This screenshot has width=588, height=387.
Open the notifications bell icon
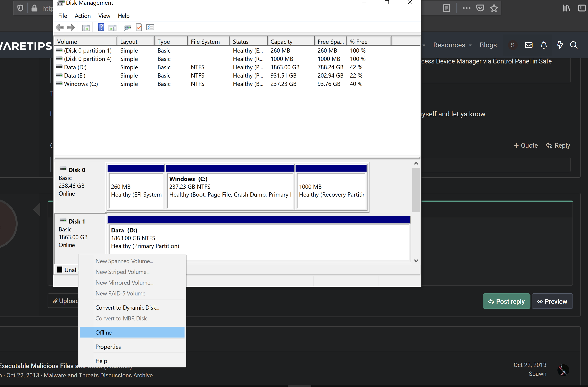tap(544, 45)
